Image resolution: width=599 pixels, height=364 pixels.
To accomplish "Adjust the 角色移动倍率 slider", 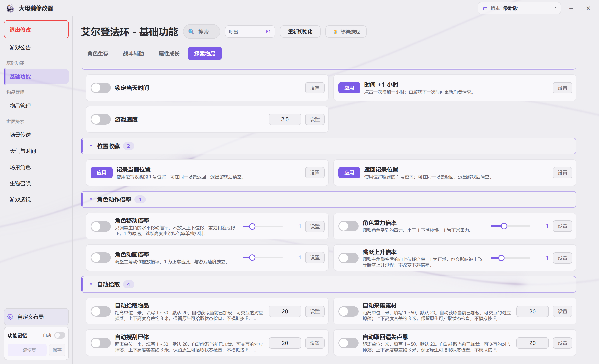I will [262, 226].
